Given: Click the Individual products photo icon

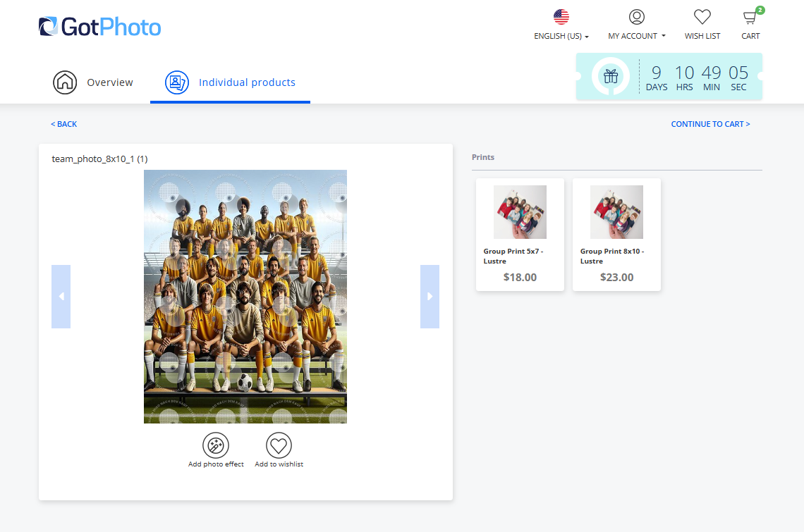Looking at the screenshot, I should point(177,82).
